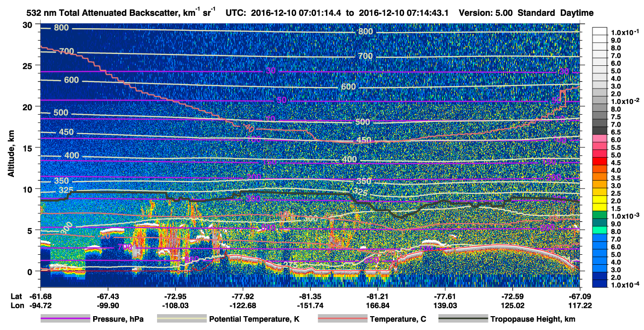Screen dimensions: 644x330
Task: Click the dark Tropopause Height legend line sample
Action: (x=463, y=319)
